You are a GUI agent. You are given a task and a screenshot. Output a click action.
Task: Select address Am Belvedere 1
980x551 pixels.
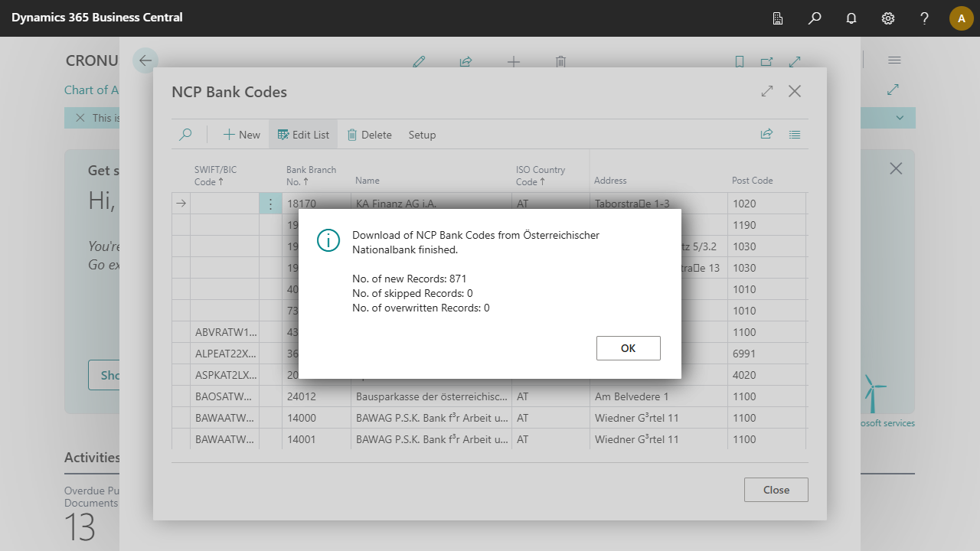[658, 396]
